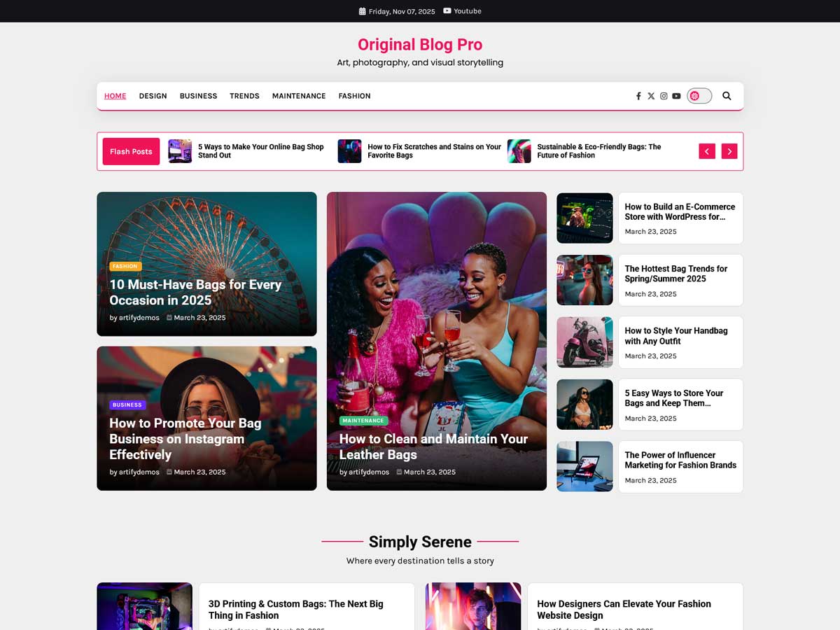
Task: Open the BUSINESS menu item
Action: pyautogui.click(x=198, y=96)
